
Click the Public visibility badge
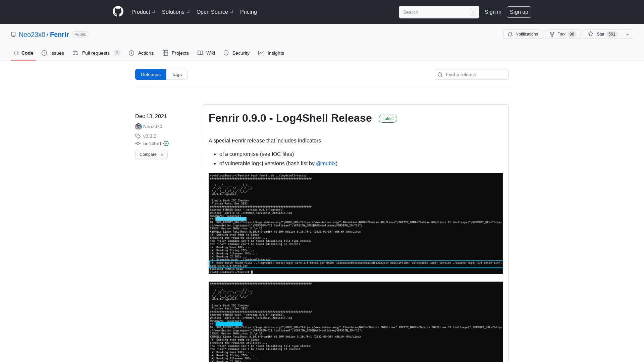click(80, 35)
